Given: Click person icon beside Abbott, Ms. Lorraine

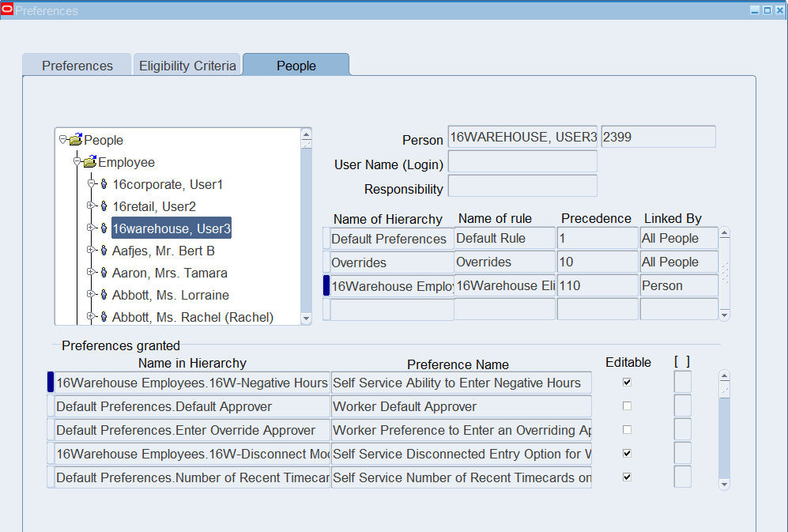Looking at the screenshot, I should tap(104, 295).
